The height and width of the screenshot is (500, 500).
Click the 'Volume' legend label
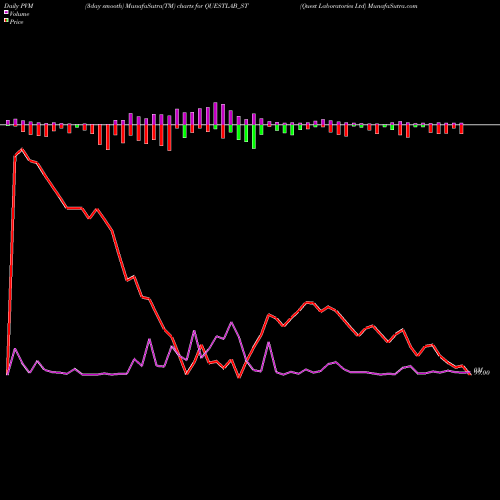tap(19, 14)
